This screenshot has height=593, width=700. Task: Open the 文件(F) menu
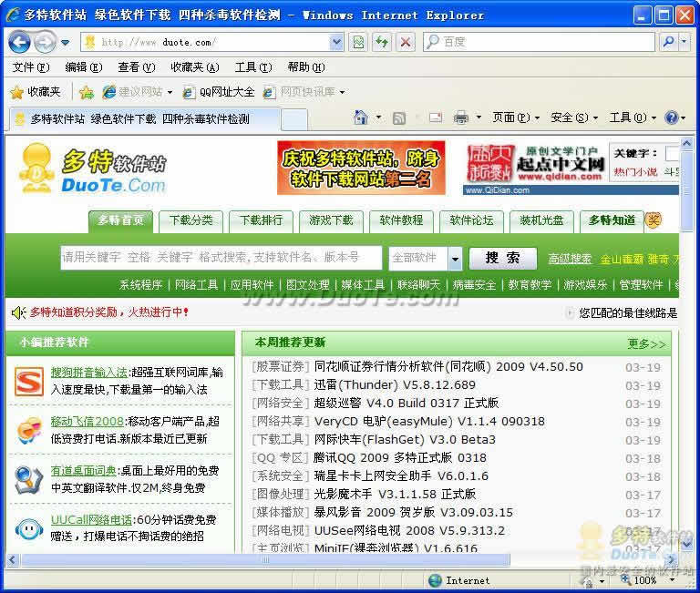click(31, 67)
